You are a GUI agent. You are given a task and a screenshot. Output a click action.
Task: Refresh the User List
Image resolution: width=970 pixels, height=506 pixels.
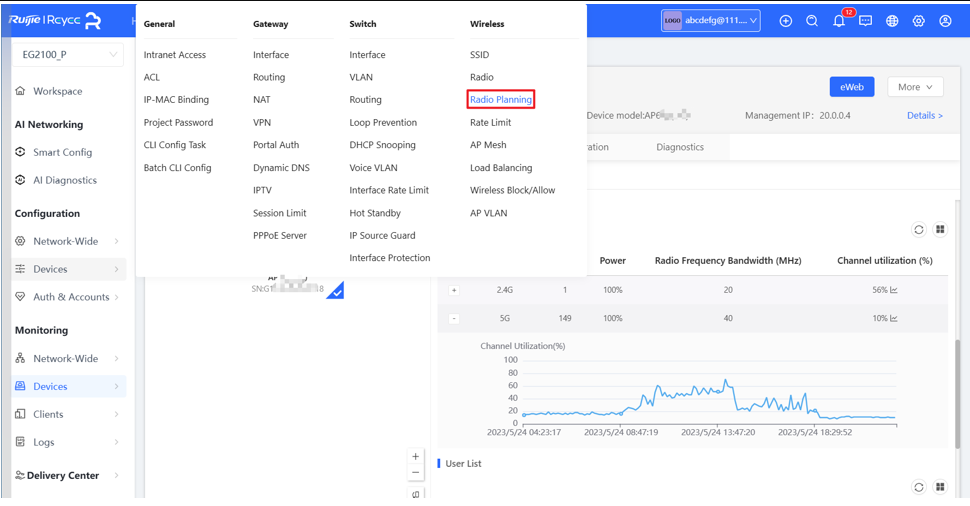point(919,487)
